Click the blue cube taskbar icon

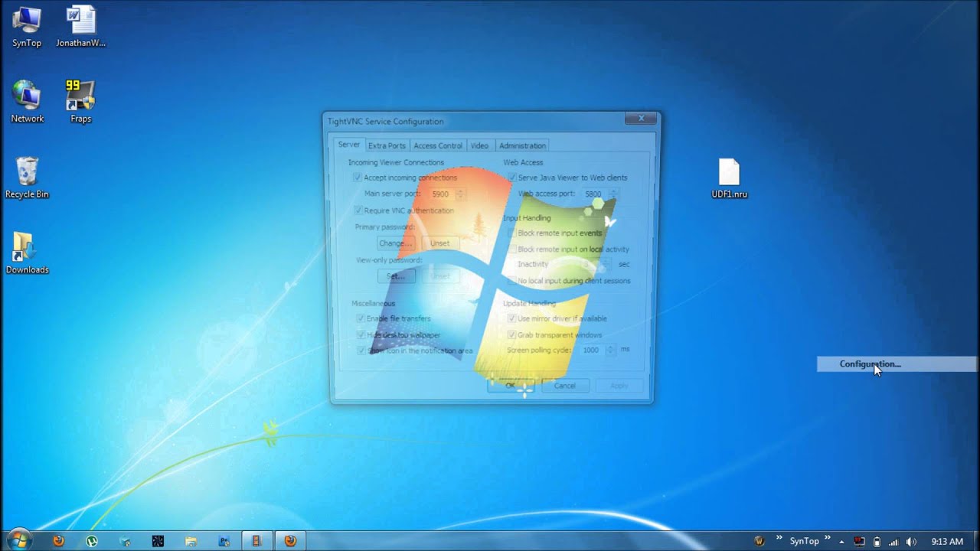tap(125, 541)
